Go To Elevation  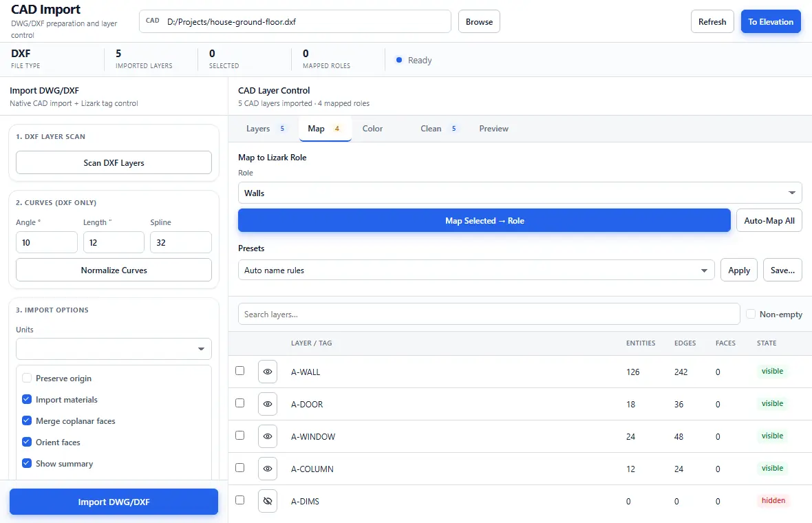(771, 22)
